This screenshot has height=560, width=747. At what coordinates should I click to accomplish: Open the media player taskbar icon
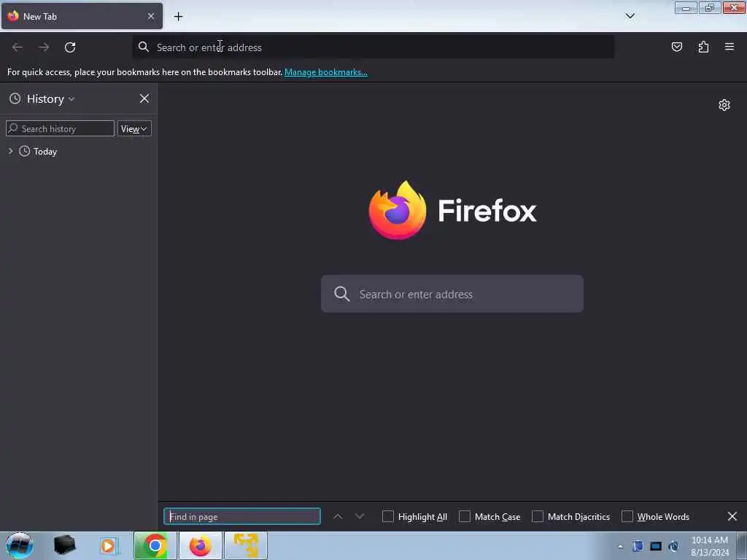[x=108, y=545]
